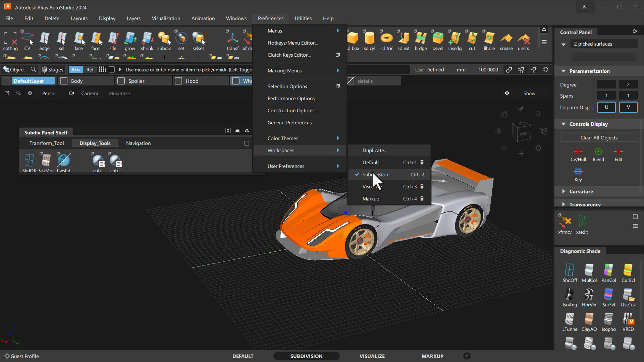
Task: Select the CV curve tool
Action: click(28, 41)
